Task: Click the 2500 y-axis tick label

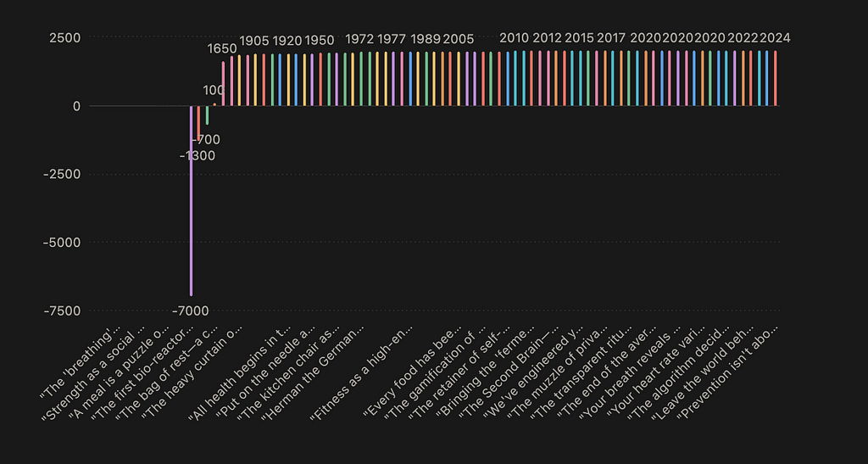Action: click(64, 38)
